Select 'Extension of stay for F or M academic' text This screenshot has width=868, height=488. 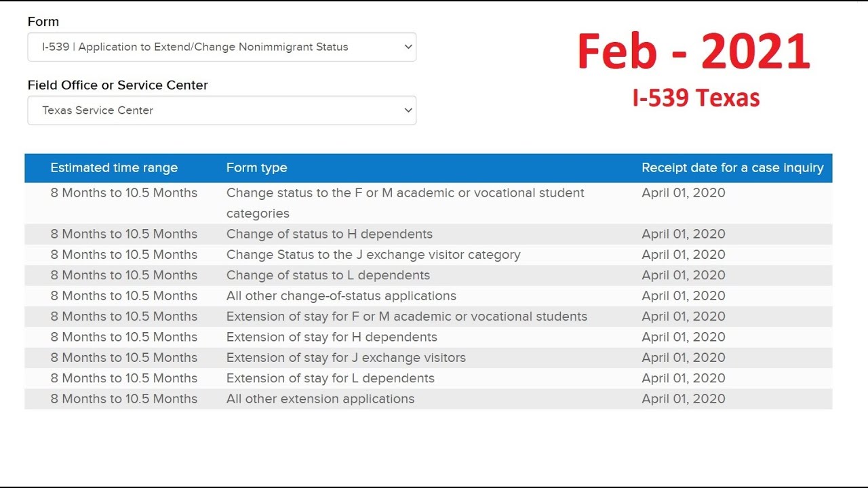(407, 317)
